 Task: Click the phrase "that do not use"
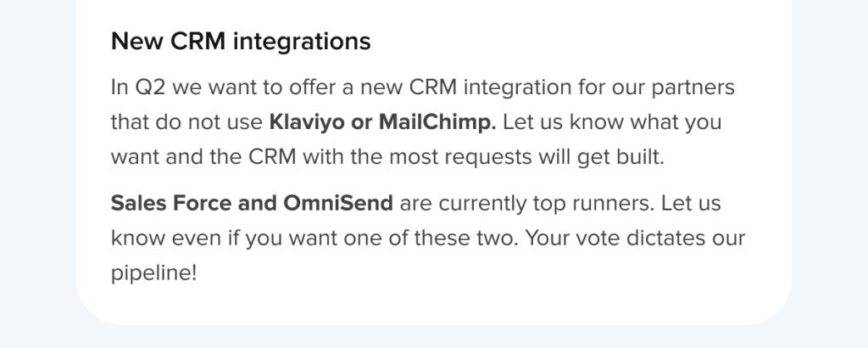tap(186, 122)
